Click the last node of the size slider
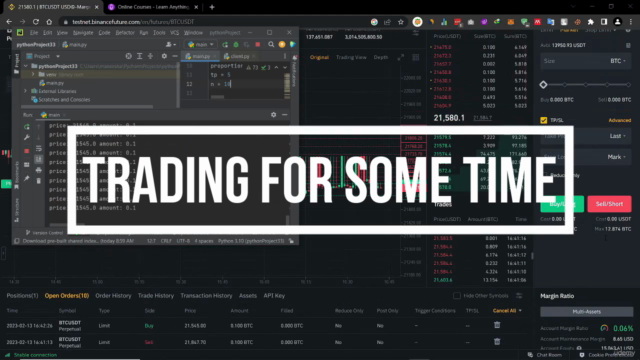This screenshot has width=640, height=360. click(x=628, y=84)
